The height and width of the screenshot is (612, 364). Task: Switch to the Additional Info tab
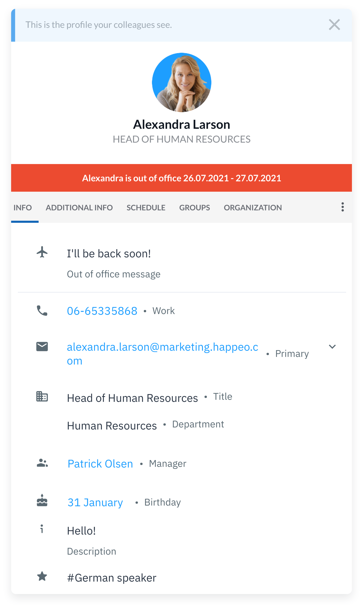tap(79, 208)
